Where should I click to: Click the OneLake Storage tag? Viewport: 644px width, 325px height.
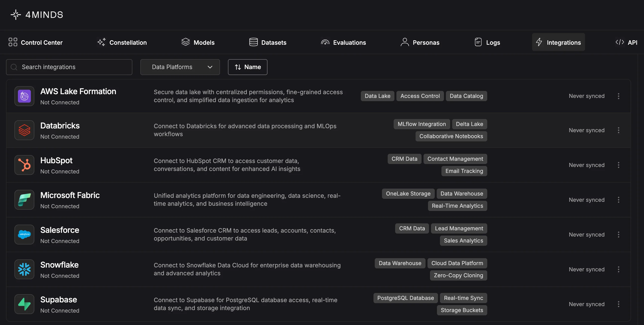(408, 194)
